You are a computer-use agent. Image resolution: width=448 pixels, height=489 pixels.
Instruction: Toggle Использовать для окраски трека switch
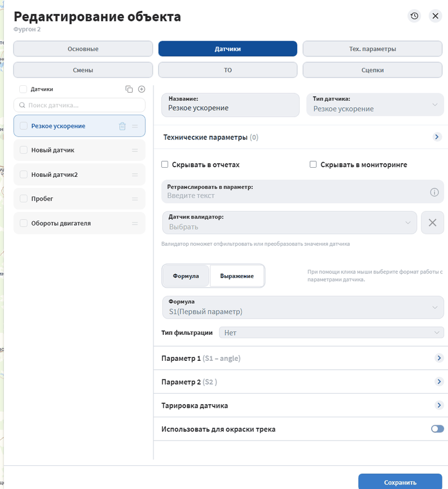point(437,429)
